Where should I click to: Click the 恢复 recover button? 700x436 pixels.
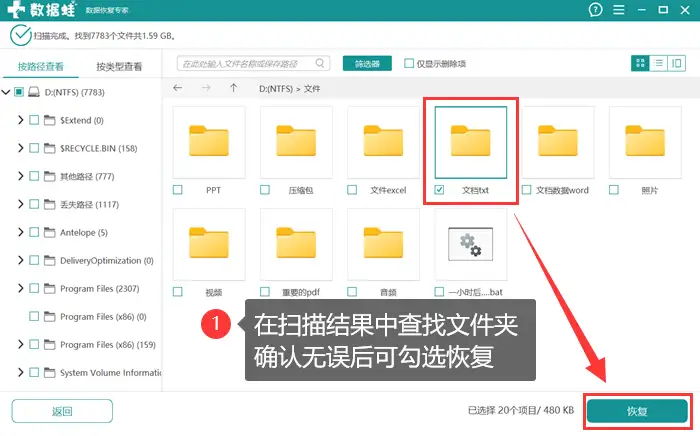pyautogui.click(x=637, y=411)
